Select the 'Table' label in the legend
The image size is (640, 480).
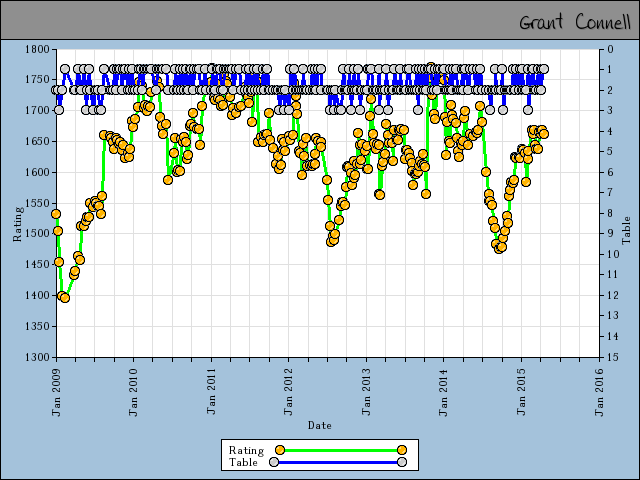(x=243, y=462)
